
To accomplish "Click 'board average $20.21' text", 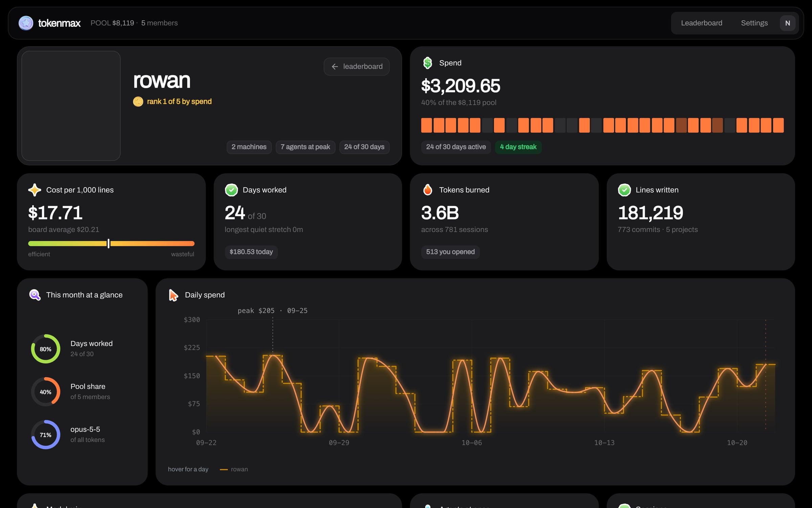I will [64, 230].
